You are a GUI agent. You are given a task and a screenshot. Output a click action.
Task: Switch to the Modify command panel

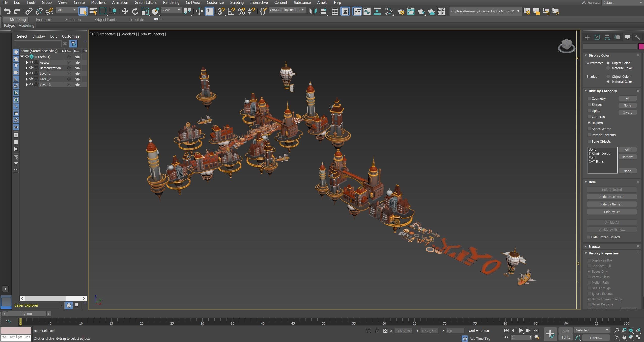[597, 37]
